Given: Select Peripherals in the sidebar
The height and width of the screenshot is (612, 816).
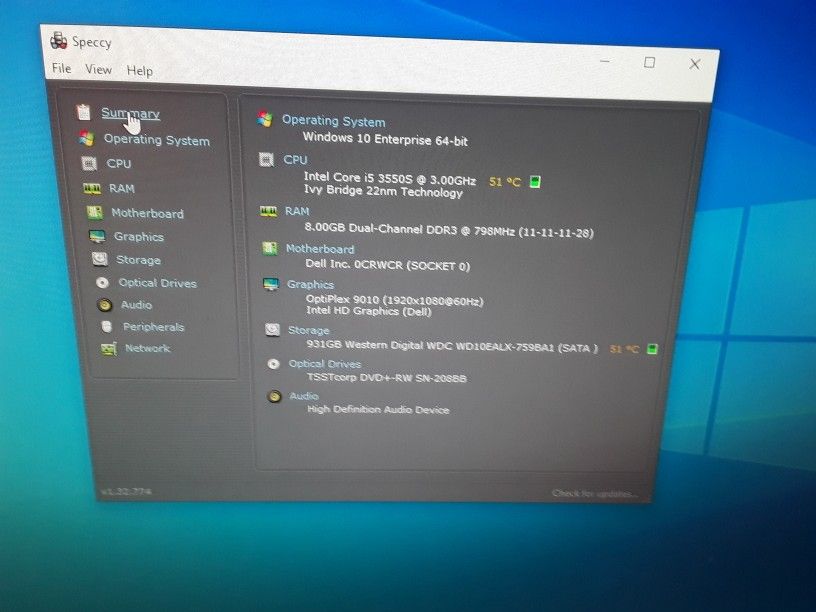Looking at the screenshot, I should pyautogui.click(x=154, y=327).
